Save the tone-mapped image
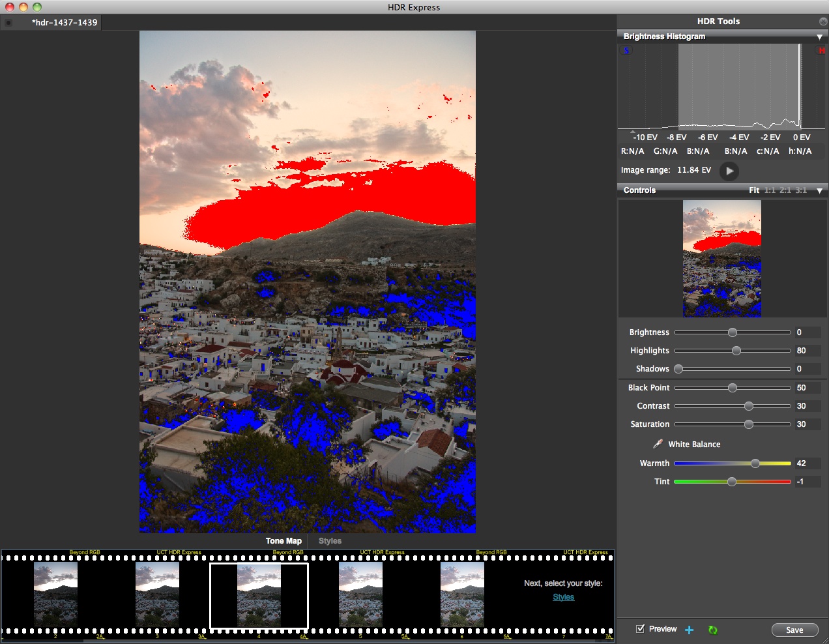The width and height of the screenshot is (829, 644). [x=794, y=630]
